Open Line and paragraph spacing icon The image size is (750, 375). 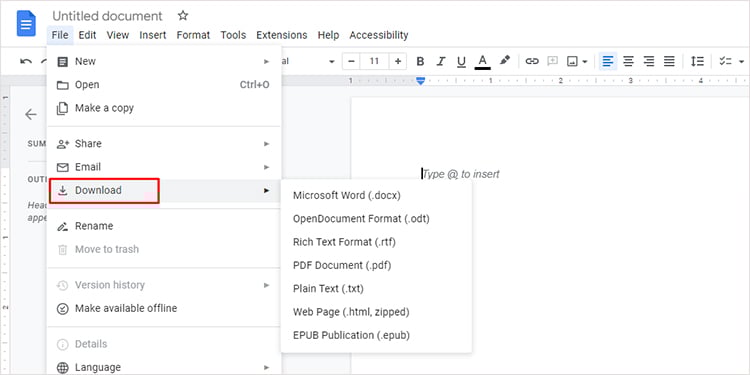697,61
